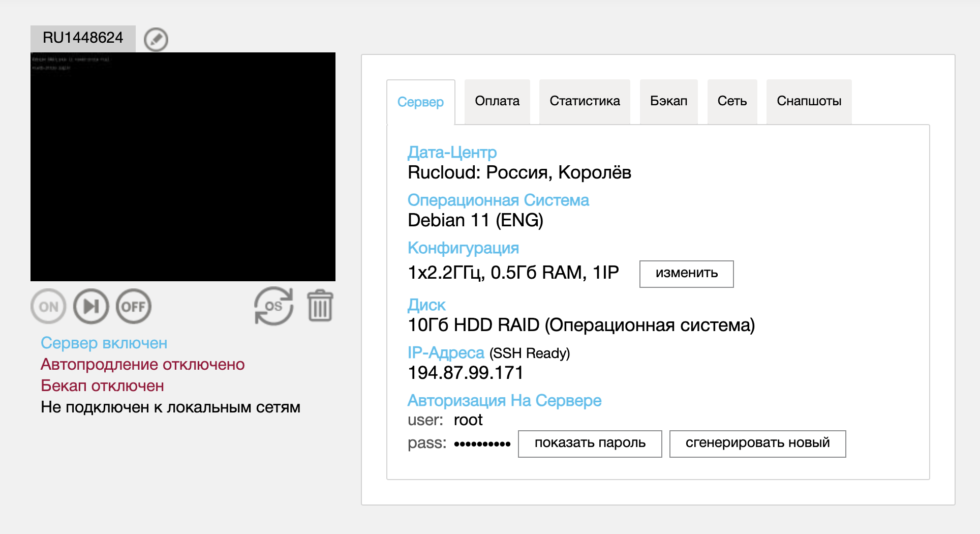The image size is (980, 534).
Task: Click the 10Гб HDD RAID disk text
Action: [581, 325]
